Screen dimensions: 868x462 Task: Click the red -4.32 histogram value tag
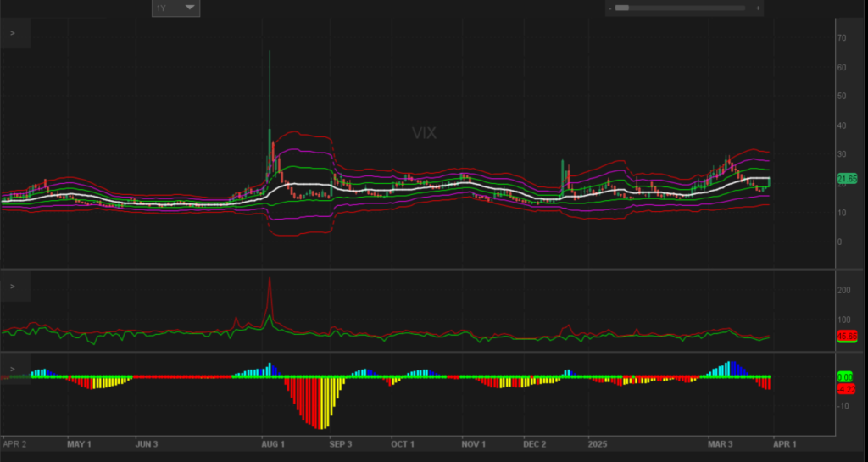(x=845, y=389)
